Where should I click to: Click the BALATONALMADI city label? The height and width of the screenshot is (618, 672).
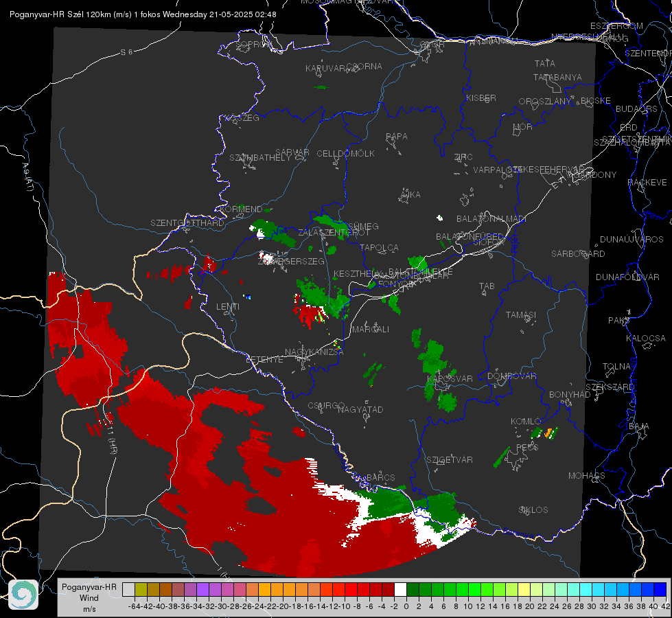click(491, 219)
